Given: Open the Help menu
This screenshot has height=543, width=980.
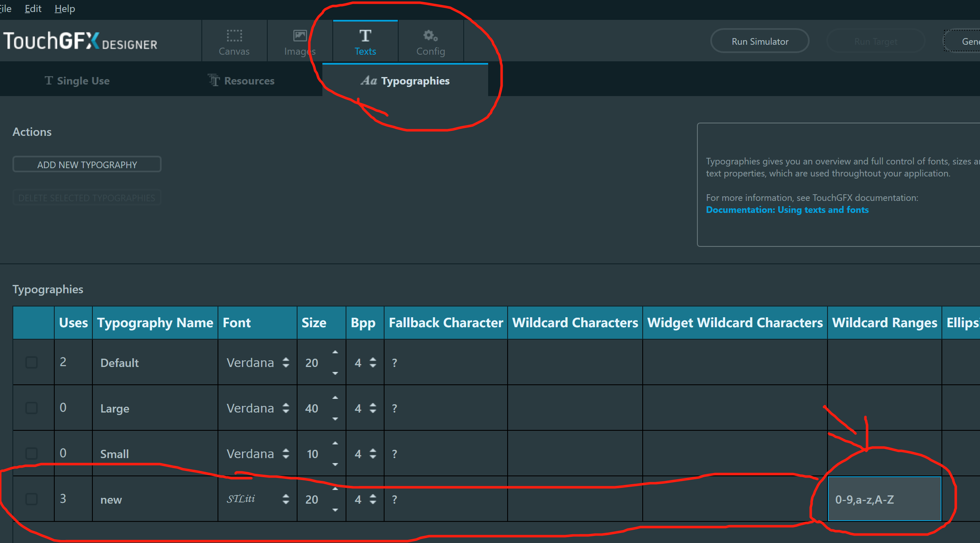Looking at the screenshot, I should click(65, 9).
